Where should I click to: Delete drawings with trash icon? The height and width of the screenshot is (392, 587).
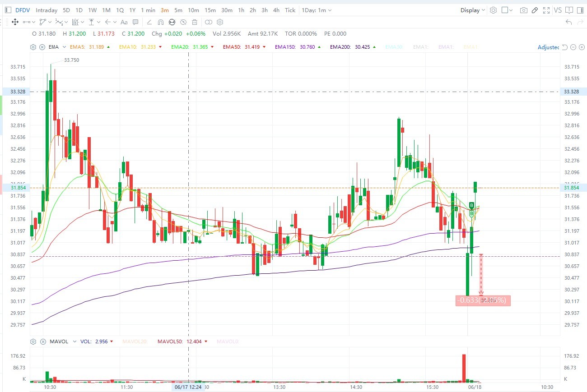click(195, 22)
